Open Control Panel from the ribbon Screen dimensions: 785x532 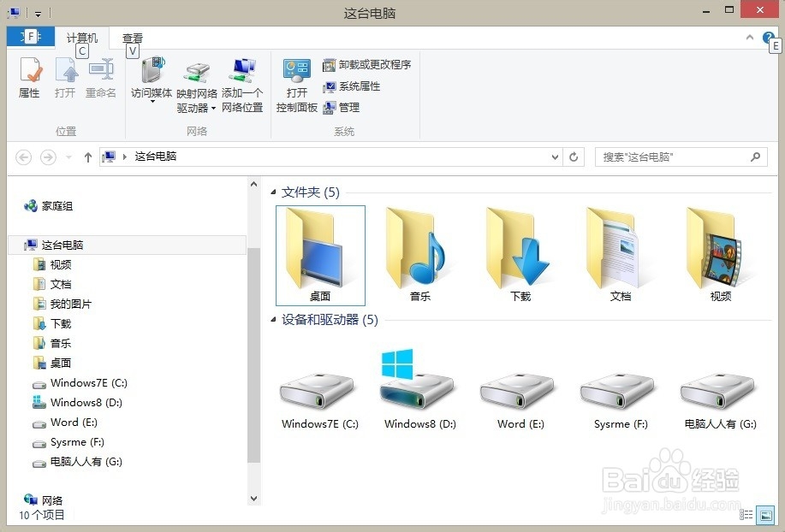296,84
